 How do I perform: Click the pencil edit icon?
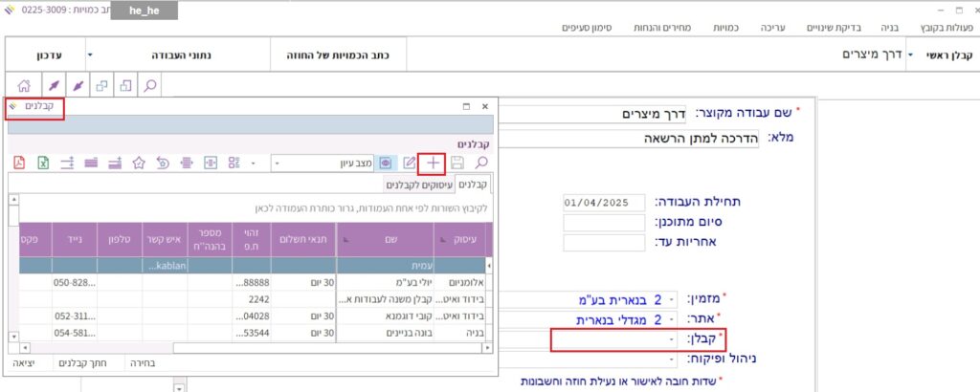point(410,163)
